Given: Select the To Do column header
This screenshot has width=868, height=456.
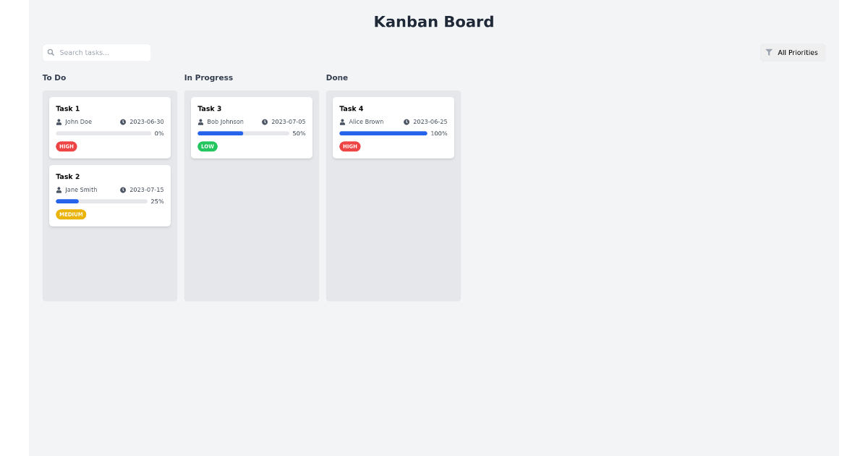Looking at the screenshot, I should pos(54,77).
